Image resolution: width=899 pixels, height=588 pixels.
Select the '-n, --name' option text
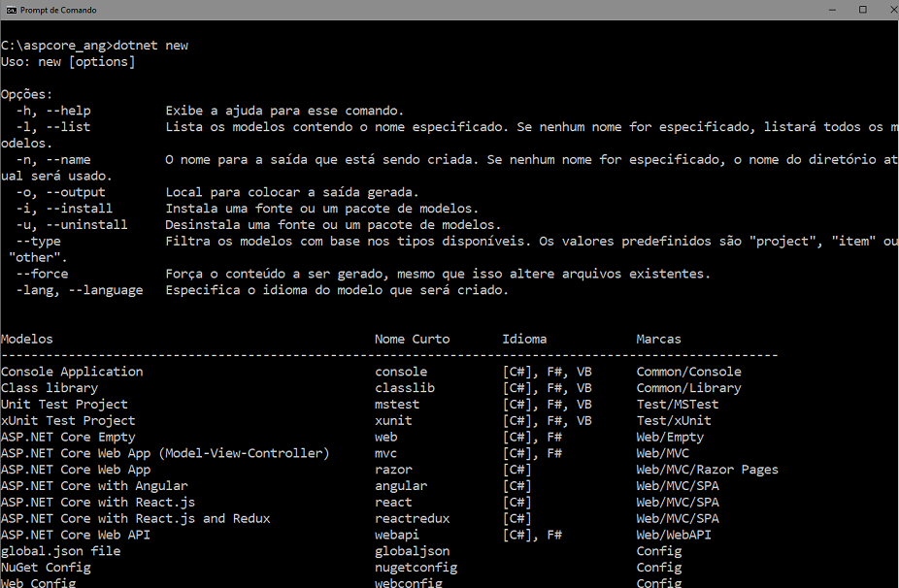(x=53, y=160)
